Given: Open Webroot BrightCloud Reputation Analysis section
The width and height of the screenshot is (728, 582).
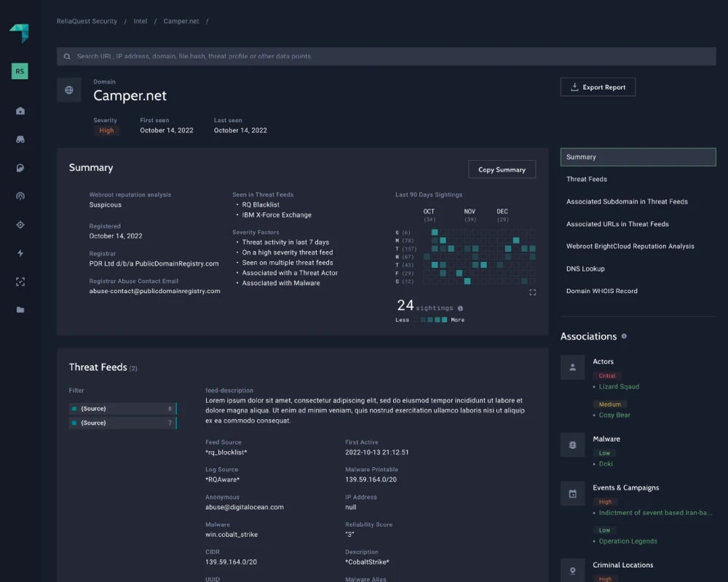Looking at the screenshot, I should [630, 246].
